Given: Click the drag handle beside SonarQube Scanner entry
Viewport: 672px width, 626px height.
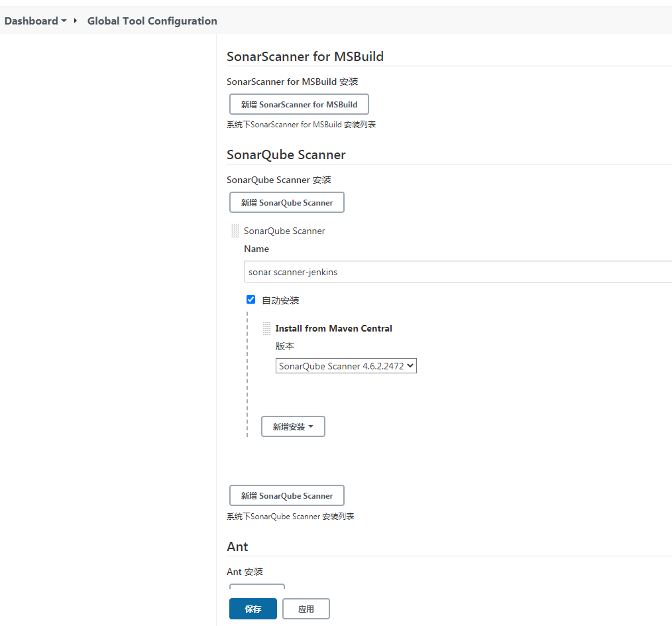Looking at the screenshot, I should coord(235,231).
